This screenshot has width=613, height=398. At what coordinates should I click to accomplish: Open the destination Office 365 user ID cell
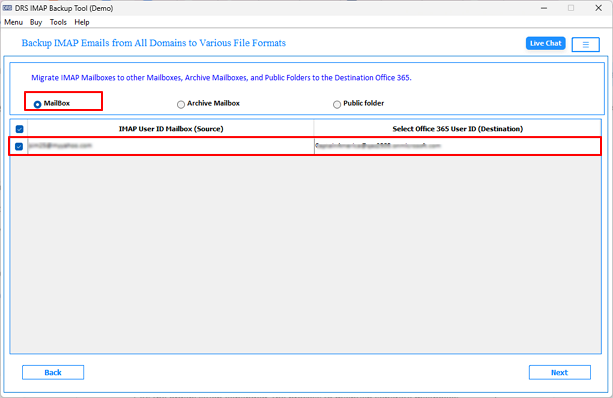click(457, 146)
